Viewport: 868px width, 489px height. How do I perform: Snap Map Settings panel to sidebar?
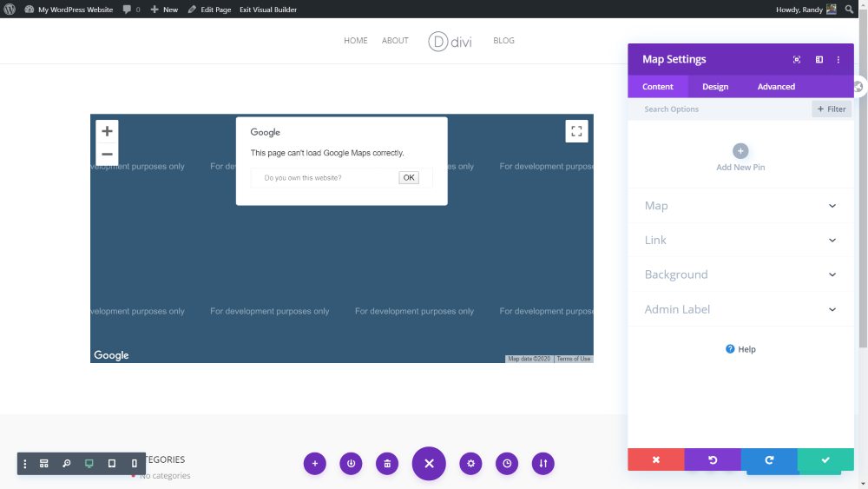[819, 59]
